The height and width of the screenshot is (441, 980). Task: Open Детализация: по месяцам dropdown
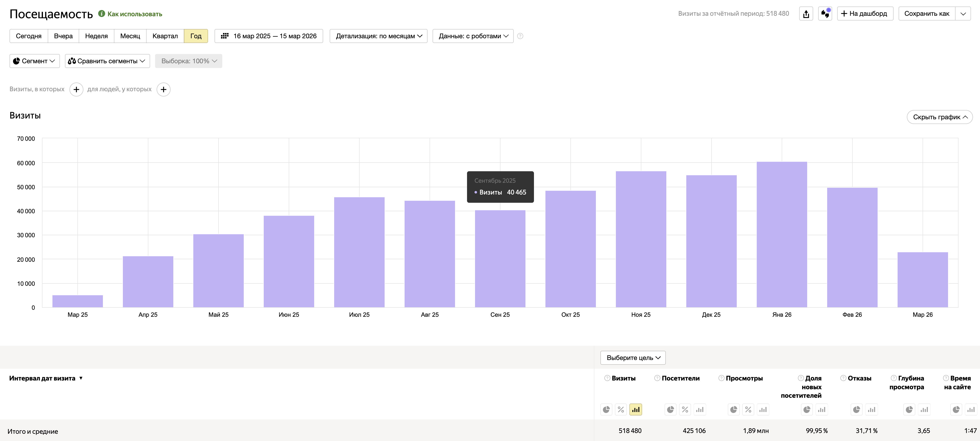coord(379,36)
